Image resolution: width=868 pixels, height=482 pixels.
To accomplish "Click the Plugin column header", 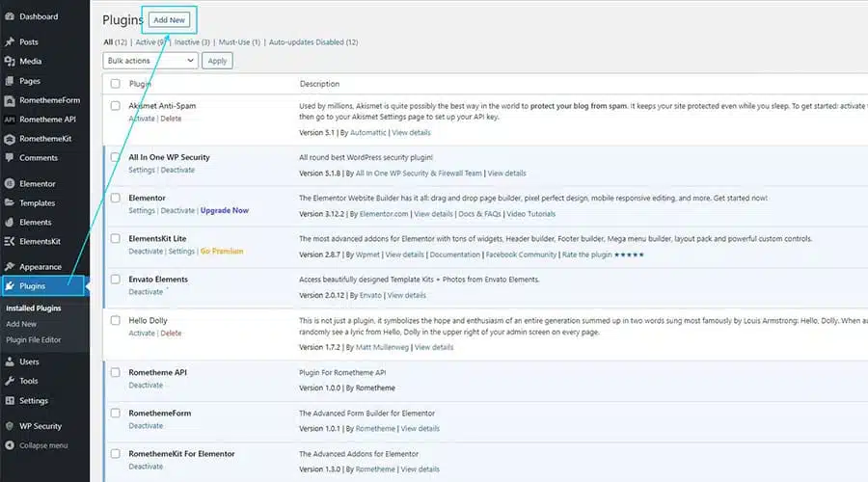I will [140, 84].
